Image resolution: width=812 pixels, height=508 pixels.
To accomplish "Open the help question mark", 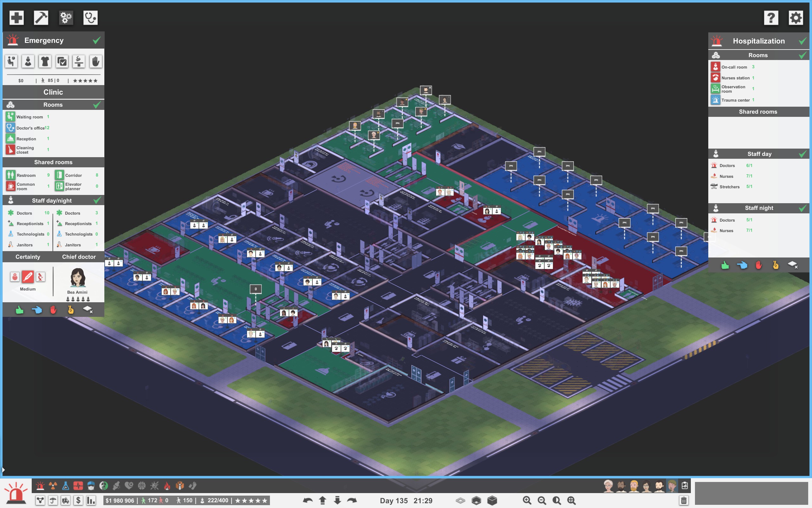I will 771,18.
